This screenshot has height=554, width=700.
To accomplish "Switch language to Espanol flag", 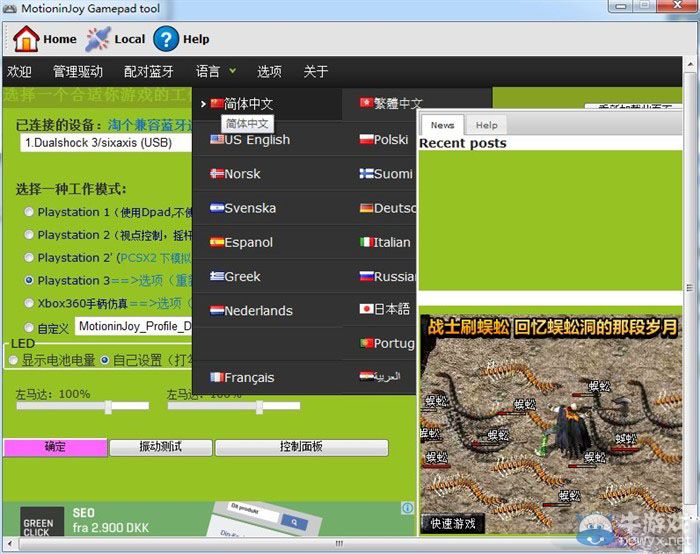I will tap(242, 242).
